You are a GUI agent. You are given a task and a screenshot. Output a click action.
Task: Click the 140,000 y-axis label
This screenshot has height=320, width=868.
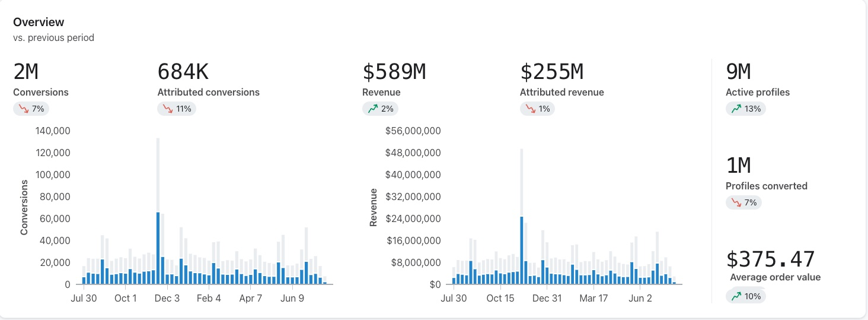tap(53, 131)
